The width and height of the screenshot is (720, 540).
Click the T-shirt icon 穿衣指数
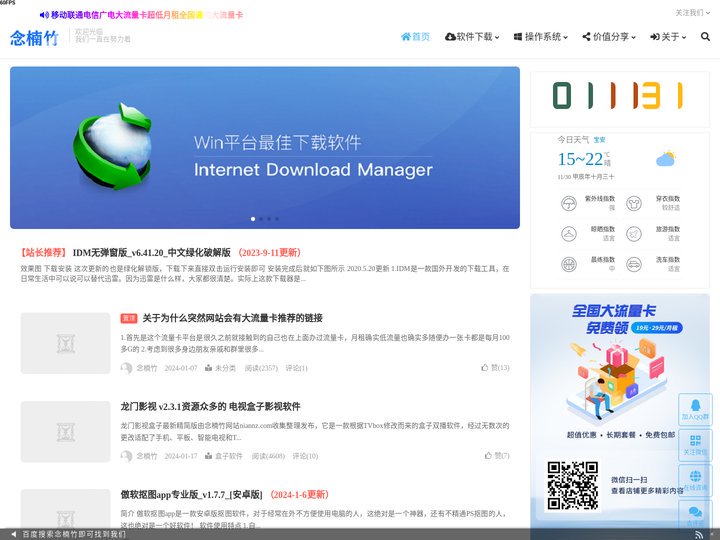[634, 203]
